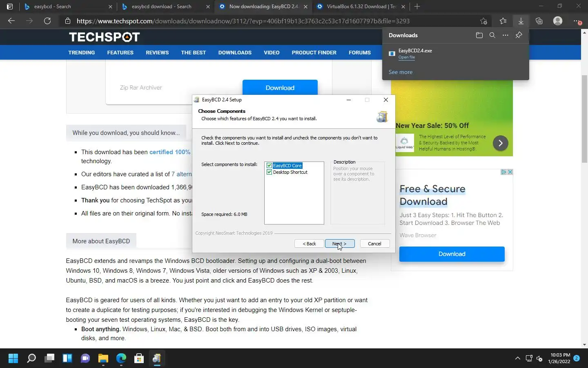
Task: Open Widgets from the taskbar
Action: click(67, 359)
